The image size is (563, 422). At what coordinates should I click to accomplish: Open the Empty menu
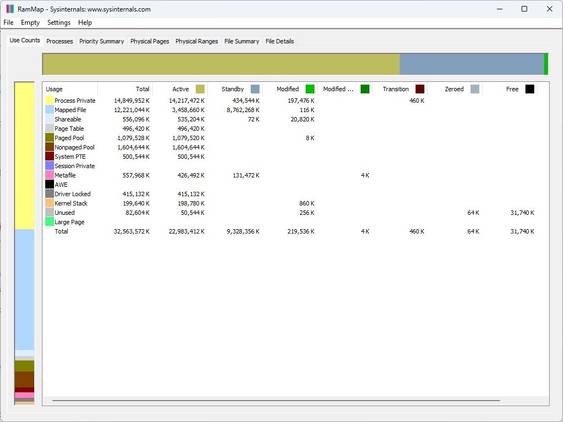point(30,23)
